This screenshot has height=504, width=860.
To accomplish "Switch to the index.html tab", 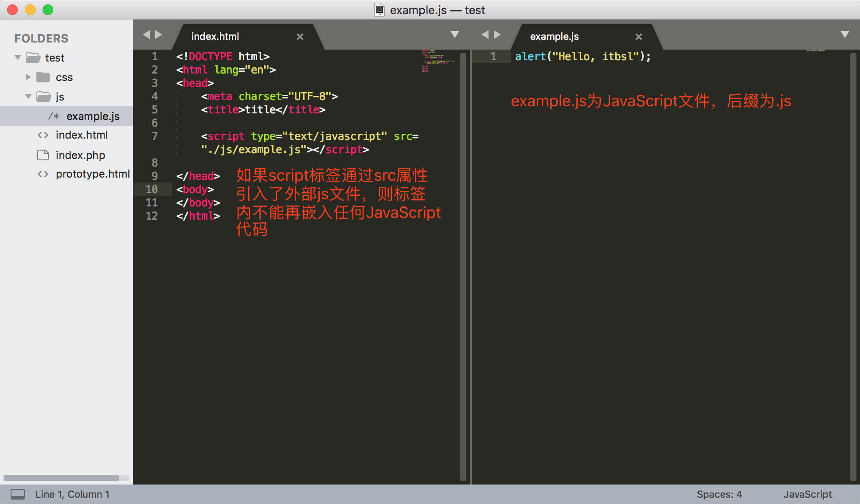I will tap(215, 36).
